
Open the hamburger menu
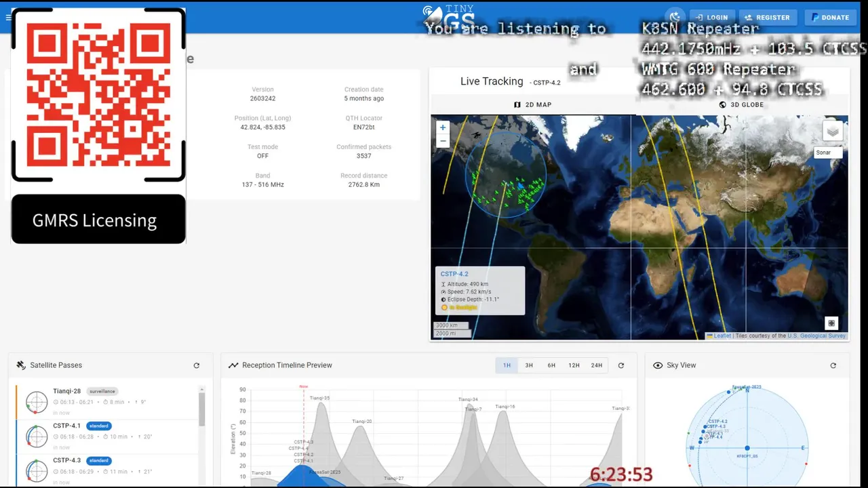point(8,17)
